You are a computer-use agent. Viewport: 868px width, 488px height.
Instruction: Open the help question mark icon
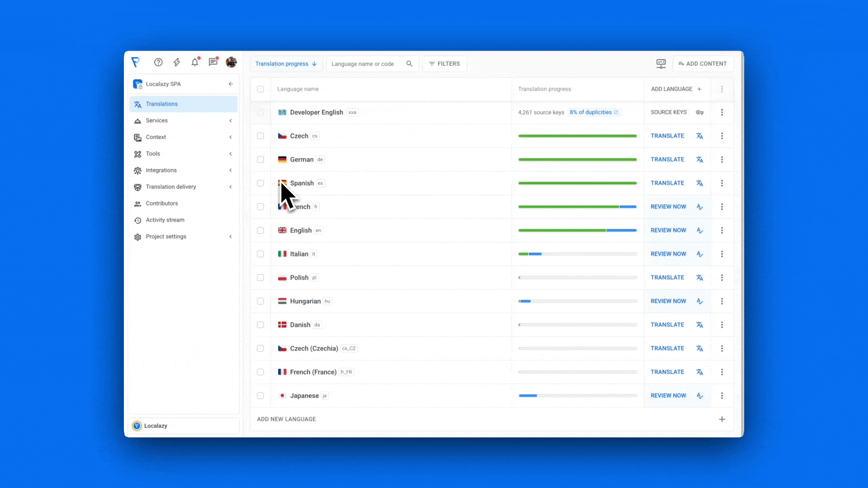click(x=158, y=62)
